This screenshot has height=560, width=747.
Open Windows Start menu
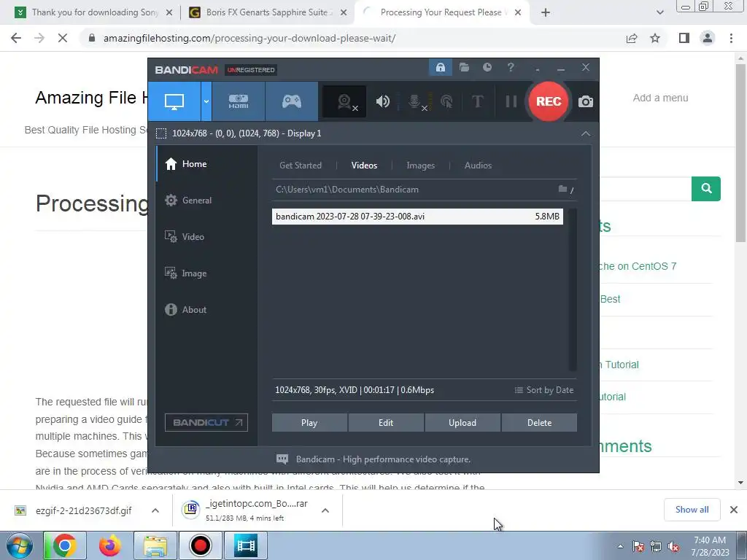click(x=19, y=545)
